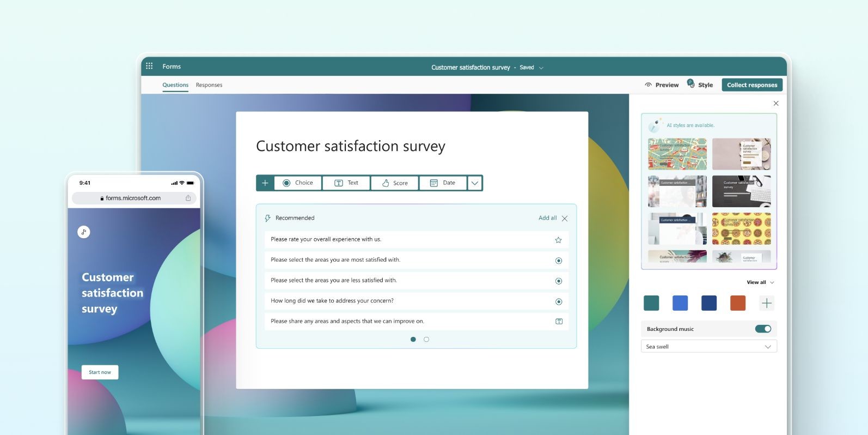Expand more question types chevron
Image resolution: width=868 pixels, height=435 pixels.
coord(475,183)
